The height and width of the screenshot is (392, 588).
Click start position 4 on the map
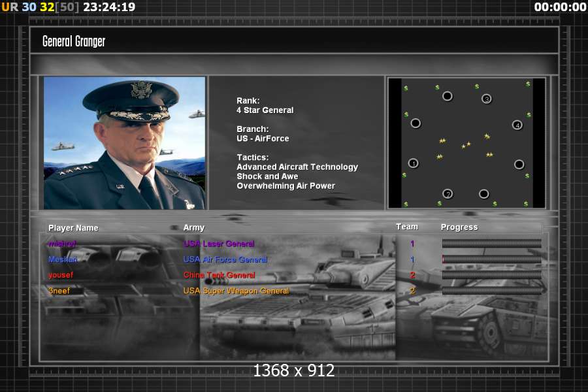pos(517,125)
